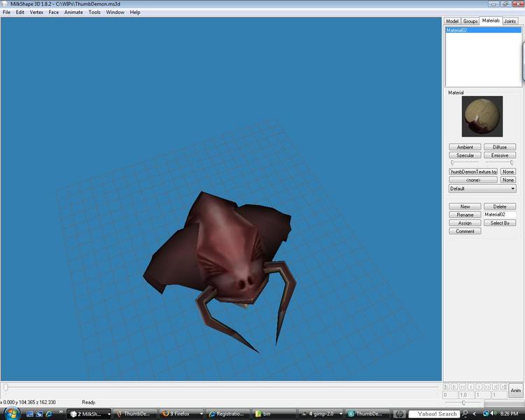Clear texture with None beside ThumbDemonTexture
Screen dimensions: 525x420
point(508,171)
